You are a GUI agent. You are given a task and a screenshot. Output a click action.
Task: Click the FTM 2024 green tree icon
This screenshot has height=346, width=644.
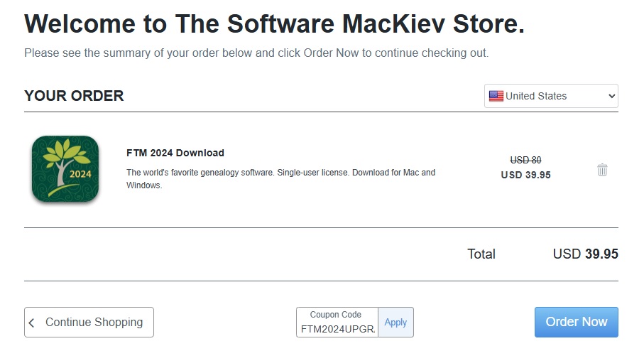(65, 169)
